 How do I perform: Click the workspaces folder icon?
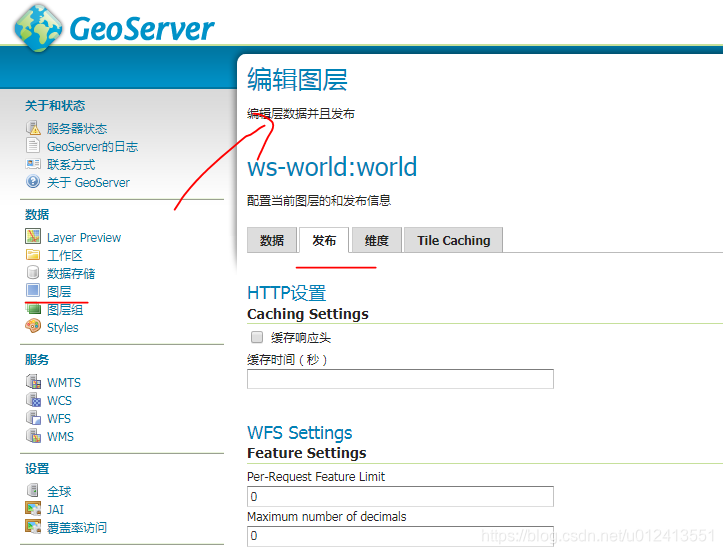click(33, 255)
